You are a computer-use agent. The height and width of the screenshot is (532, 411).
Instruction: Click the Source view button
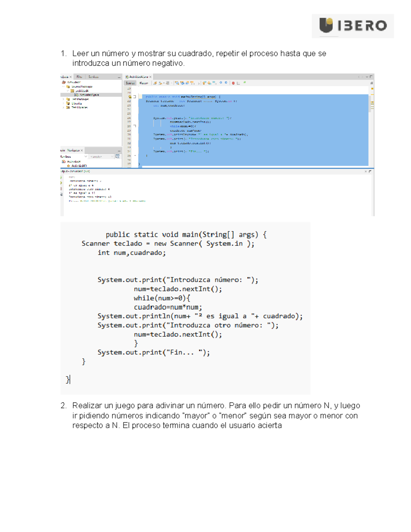point(130,83)
